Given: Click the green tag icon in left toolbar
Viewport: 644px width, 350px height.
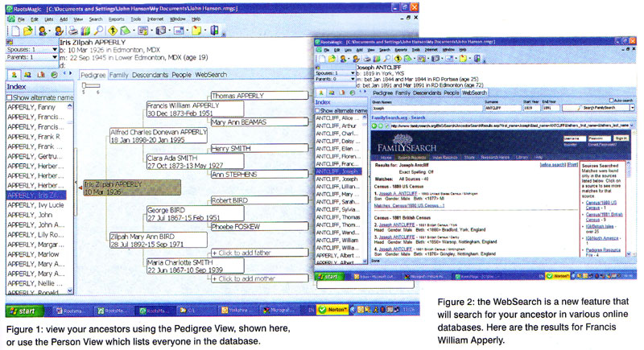Looking at the screenshot, I should [126, 31].
